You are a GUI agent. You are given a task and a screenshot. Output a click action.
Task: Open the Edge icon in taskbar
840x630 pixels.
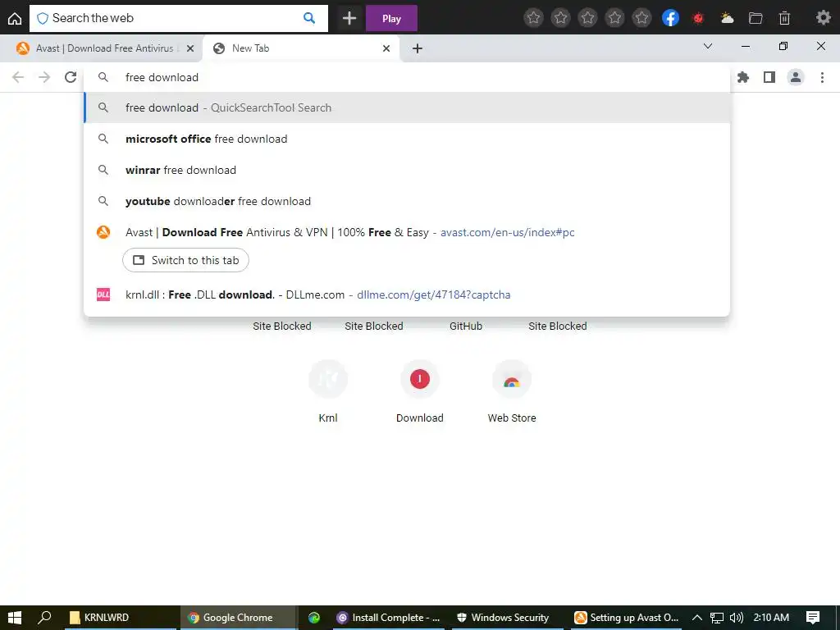pos(314,618)
